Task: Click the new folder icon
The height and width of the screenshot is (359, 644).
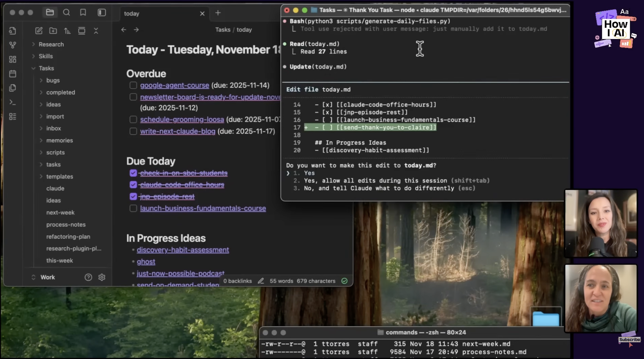Action: click(53, 31)
